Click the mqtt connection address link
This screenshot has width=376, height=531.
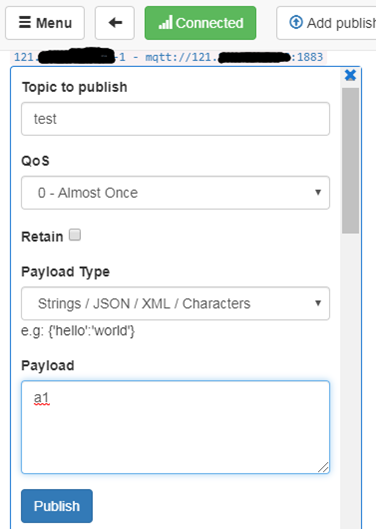[234, 57]
